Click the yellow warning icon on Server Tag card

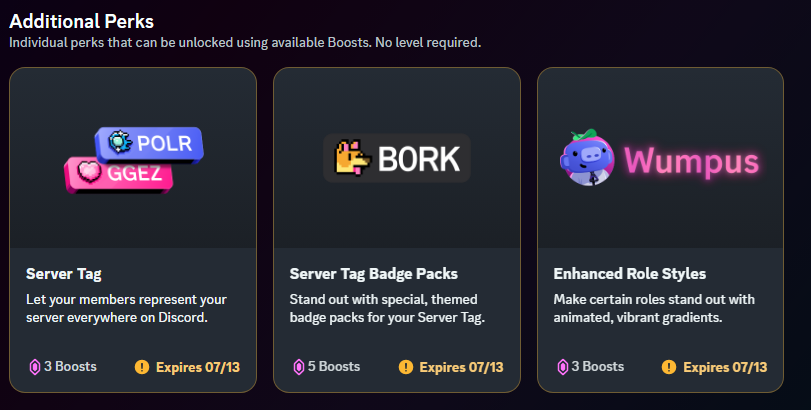(142, 367)
